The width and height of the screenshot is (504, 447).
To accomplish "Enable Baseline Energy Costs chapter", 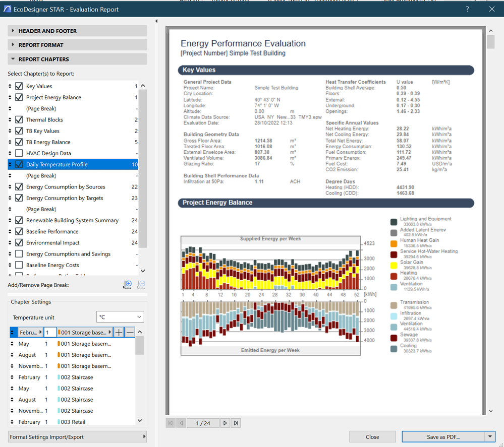I will pyautogui.click(x=19, y=265).
